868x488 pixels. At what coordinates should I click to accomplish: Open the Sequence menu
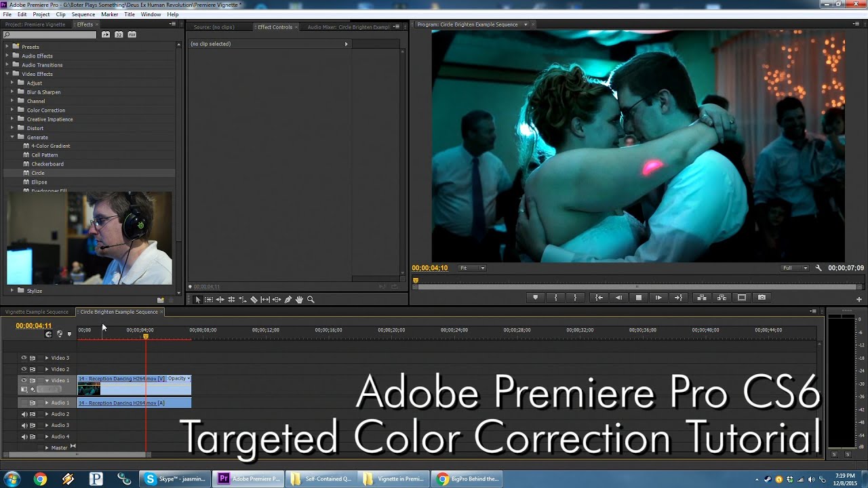83,14
